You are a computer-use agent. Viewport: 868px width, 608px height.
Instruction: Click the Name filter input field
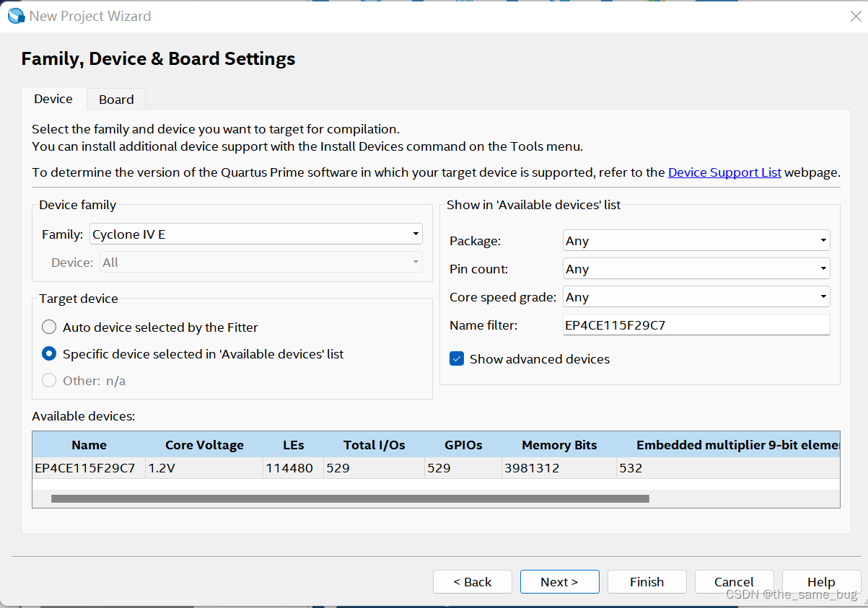click(696, 325)
